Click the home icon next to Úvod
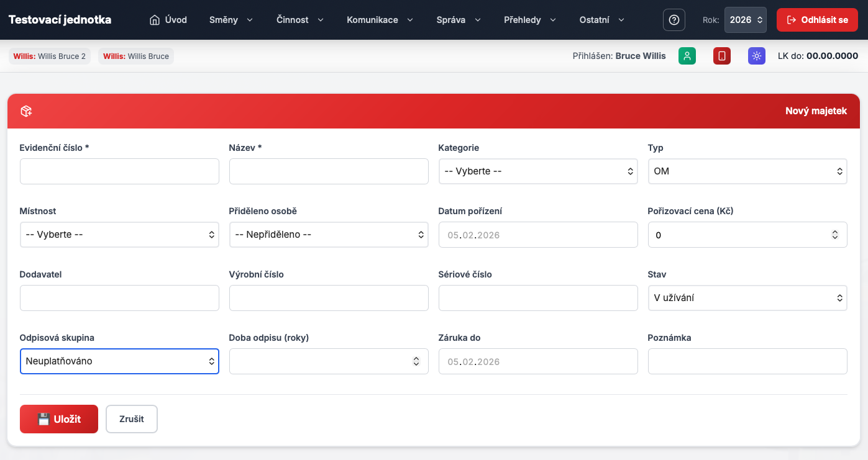This screenshot has height=460, width=868. [x=155, y=20]
